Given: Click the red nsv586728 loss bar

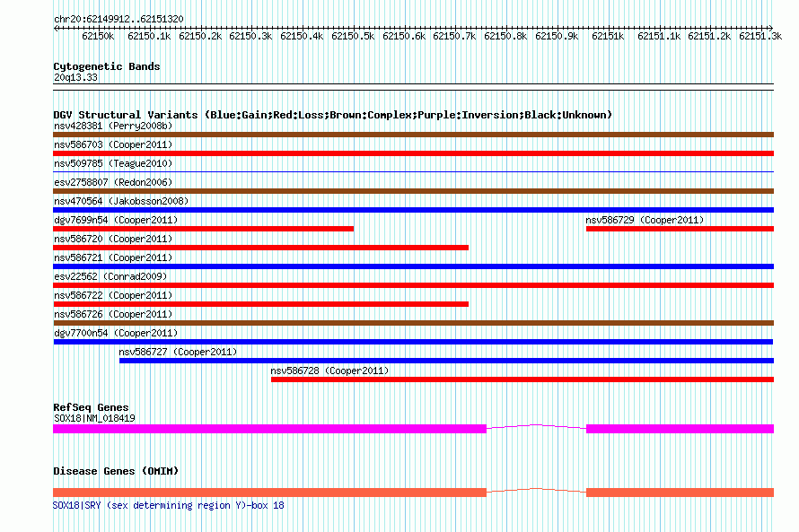Looking at the screenshot, I should [x=522, y=379].
